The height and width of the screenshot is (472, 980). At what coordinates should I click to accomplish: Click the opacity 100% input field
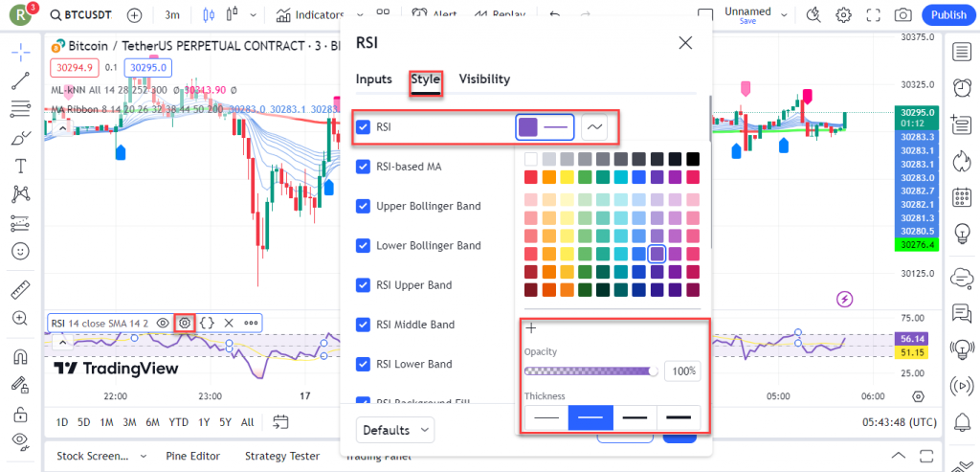click(x=682, y=371)
